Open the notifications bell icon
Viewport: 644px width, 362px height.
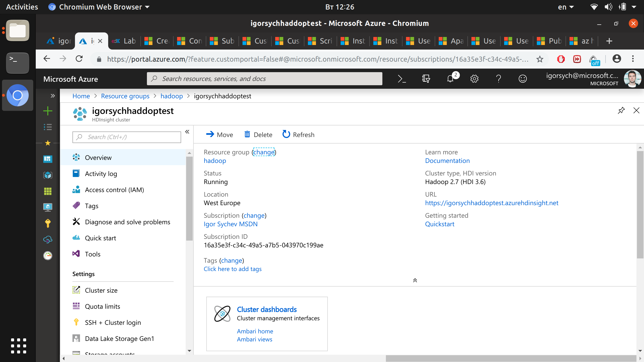point(450,79)
